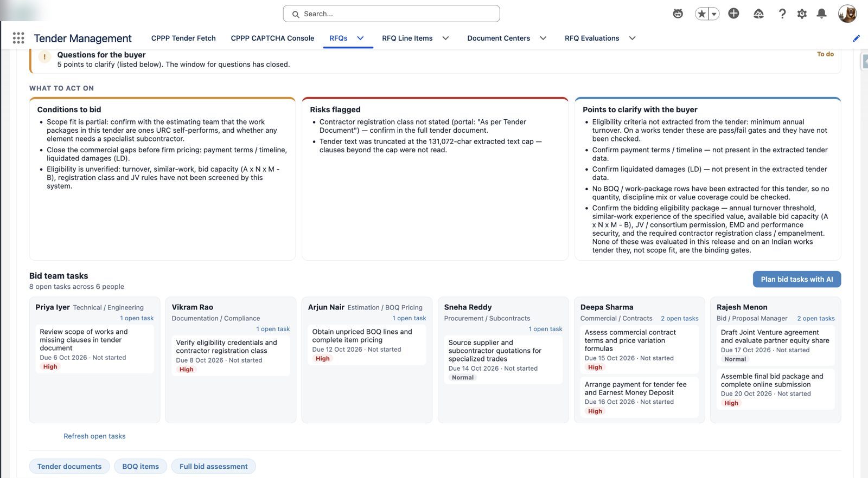Expand the RFQ Line Items chevron
Viewport: 868px width, 478px height.
(x=445, y=38)
